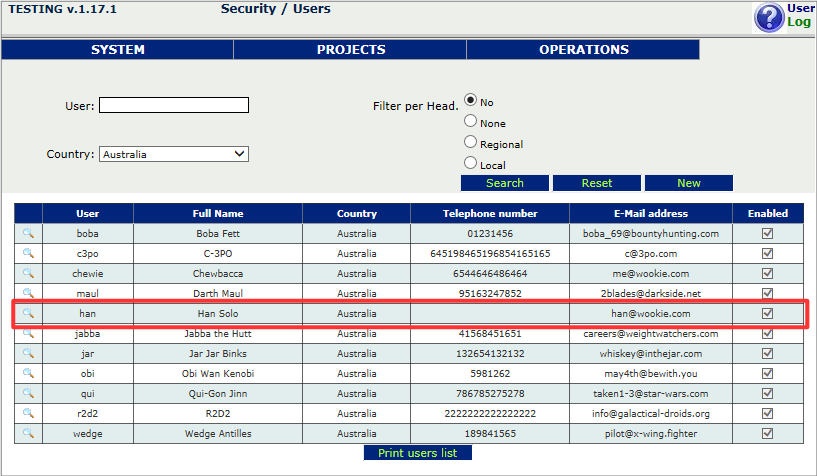The height and width of the screenshot is (476, 817).
Task: Click email may4th@bewith.you
Action: click(651, 373)
